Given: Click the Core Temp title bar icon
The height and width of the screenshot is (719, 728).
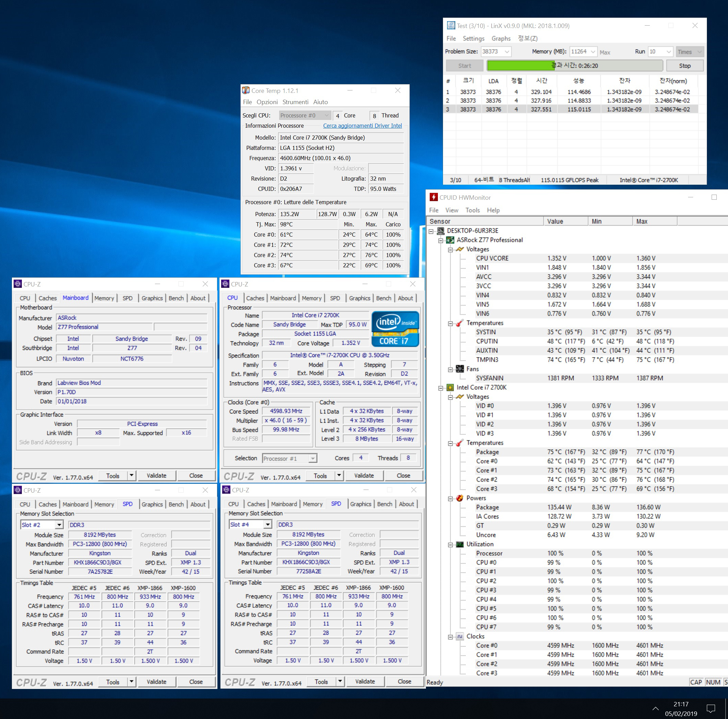Looking at the screenshot, I should click(246, 90).
